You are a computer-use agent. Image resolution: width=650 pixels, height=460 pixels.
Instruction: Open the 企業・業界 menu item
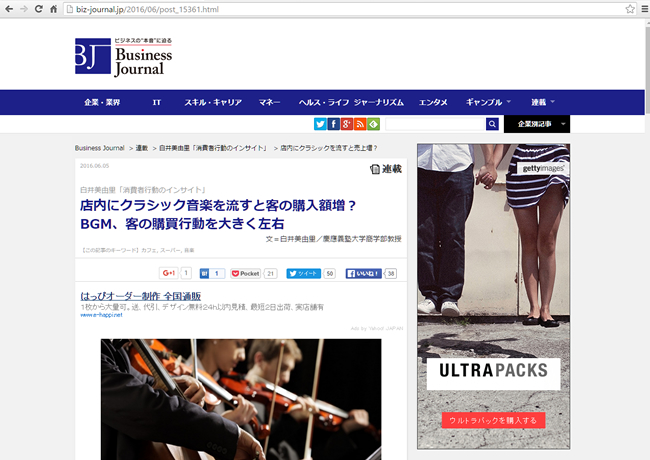(x=102, y=102)
